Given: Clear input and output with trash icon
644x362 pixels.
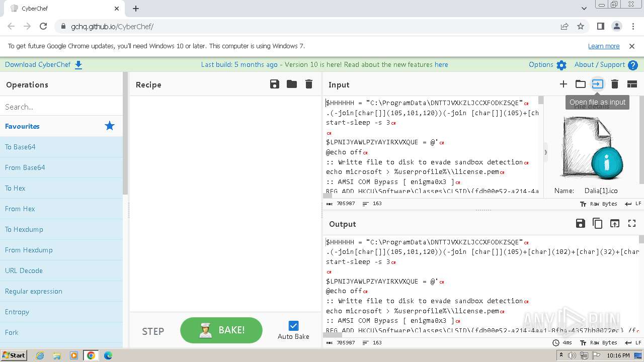Looking at the screenshot, I should pyautogui.click(x=614, y=84).
